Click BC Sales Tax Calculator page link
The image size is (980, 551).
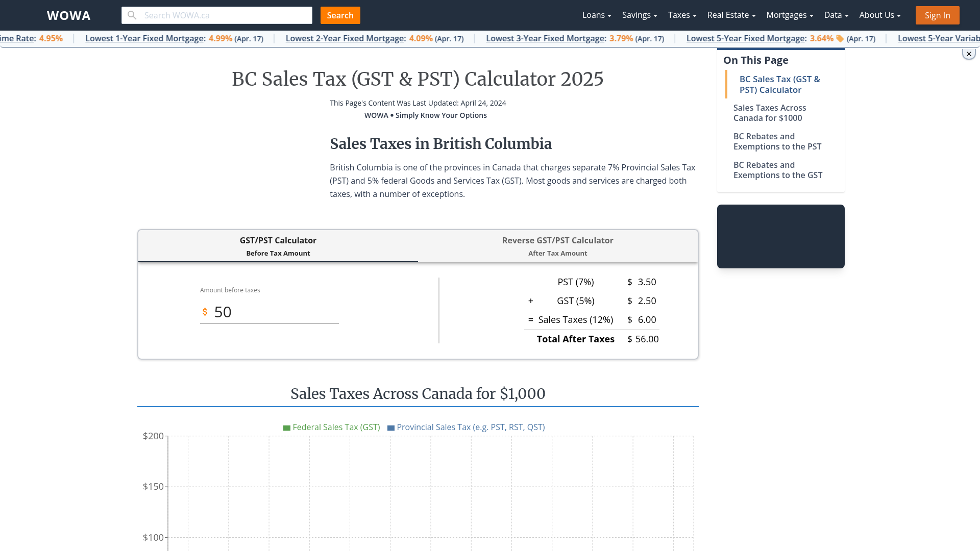pyautogui.click(x=779, y=84)
